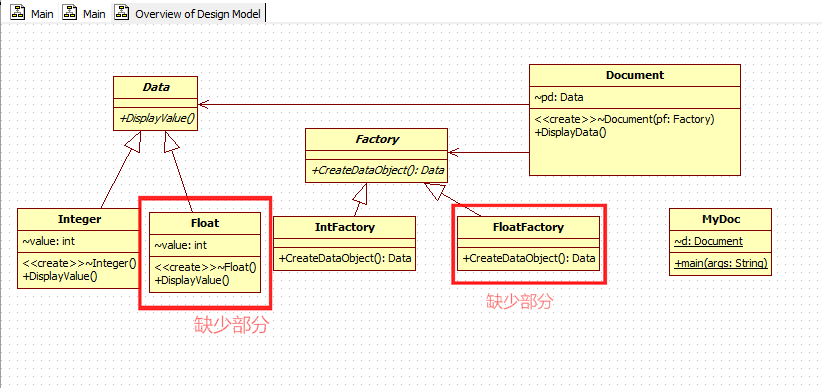This screenshot has width=822, height=388.
Task: Select ~value: int attribute in Integer class
Action: [x=48, y=241]
